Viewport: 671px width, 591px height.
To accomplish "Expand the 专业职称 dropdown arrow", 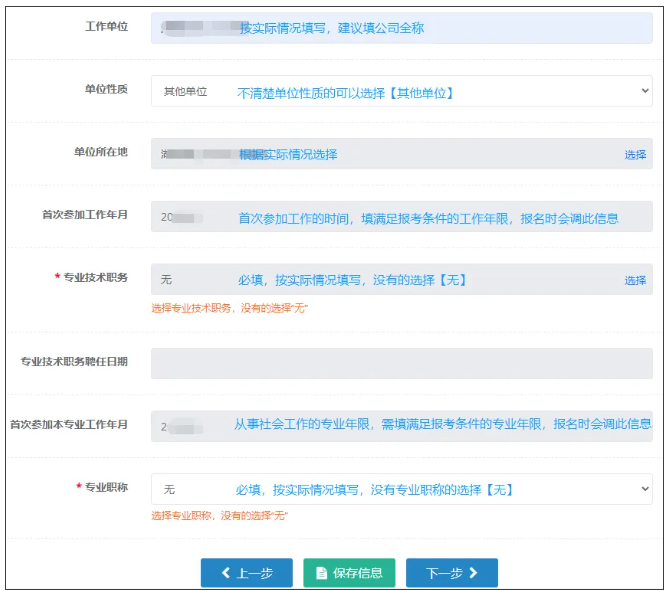I will tap(642, 489).
